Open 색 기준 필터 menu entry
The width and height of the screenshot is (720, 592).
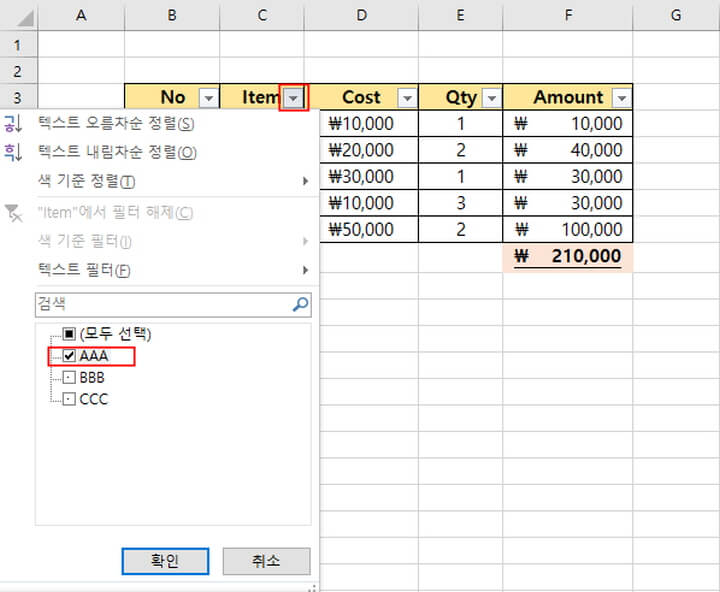[x=160, y=241]
